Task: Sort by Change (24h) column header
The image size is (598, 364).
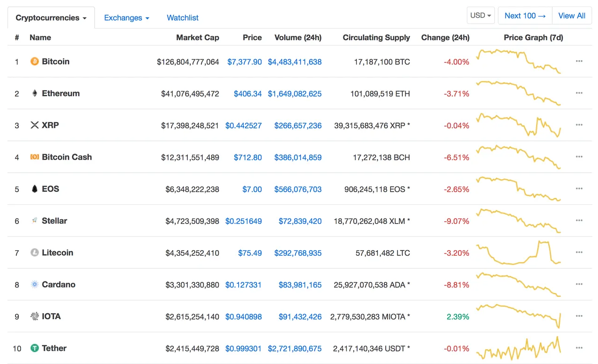Action: tap(445, 37)
